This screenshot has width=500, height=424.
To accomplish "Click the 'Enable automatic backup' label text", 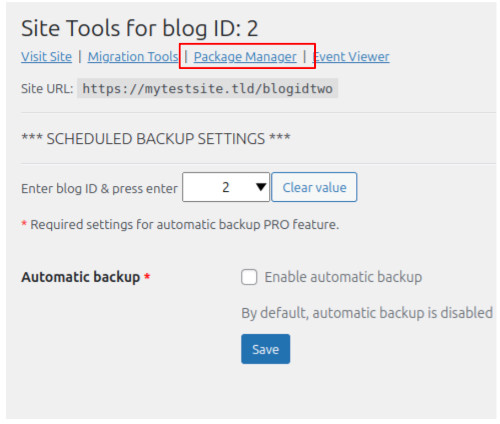I will [343, 277].
